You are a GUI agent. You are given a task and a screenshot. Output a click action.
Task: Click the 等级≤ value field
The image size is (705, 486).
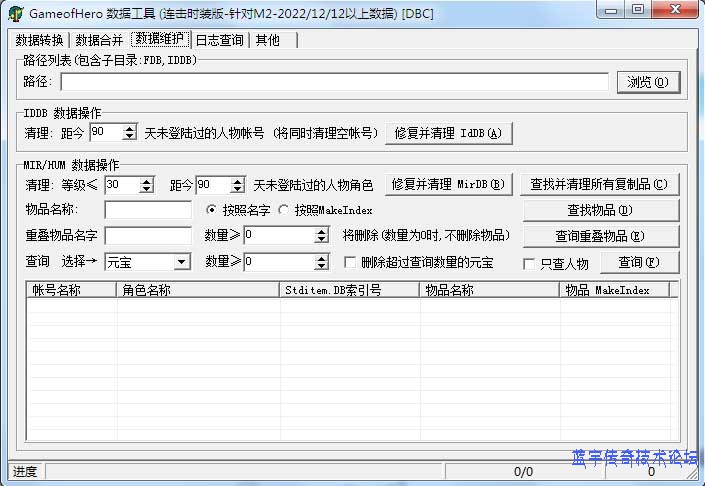pos(122,185)
